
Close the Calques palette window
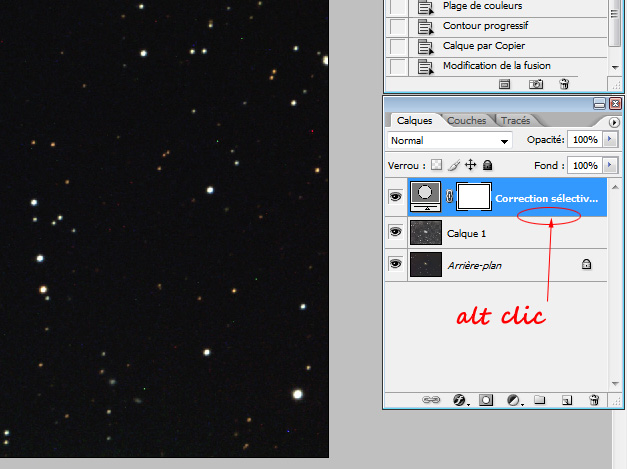615,104
